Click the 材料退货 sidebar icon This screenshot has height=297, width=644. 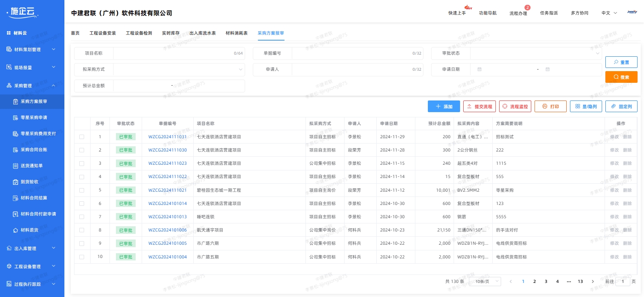(x=15, y=230)
